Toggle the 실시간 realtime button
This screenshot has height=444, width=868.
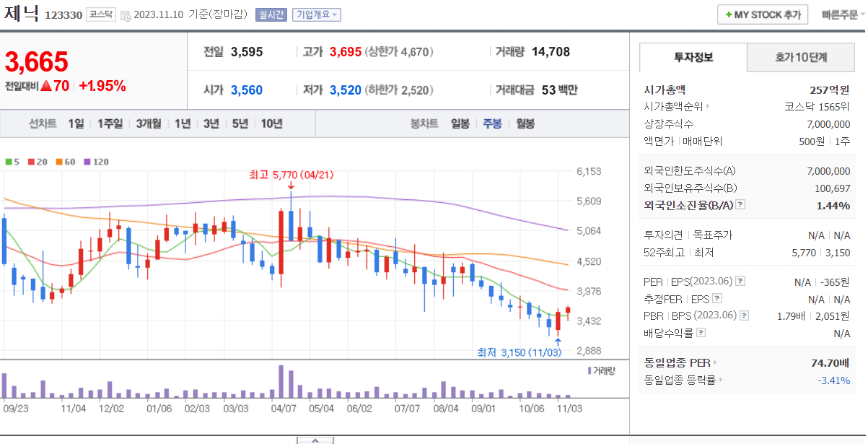[x=271, y=14]
